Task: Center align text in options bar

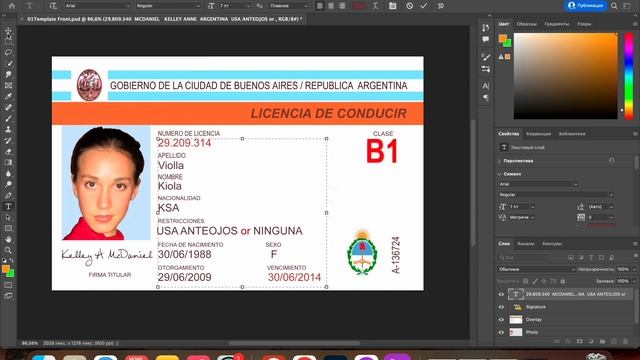Action: coord(331,6)
